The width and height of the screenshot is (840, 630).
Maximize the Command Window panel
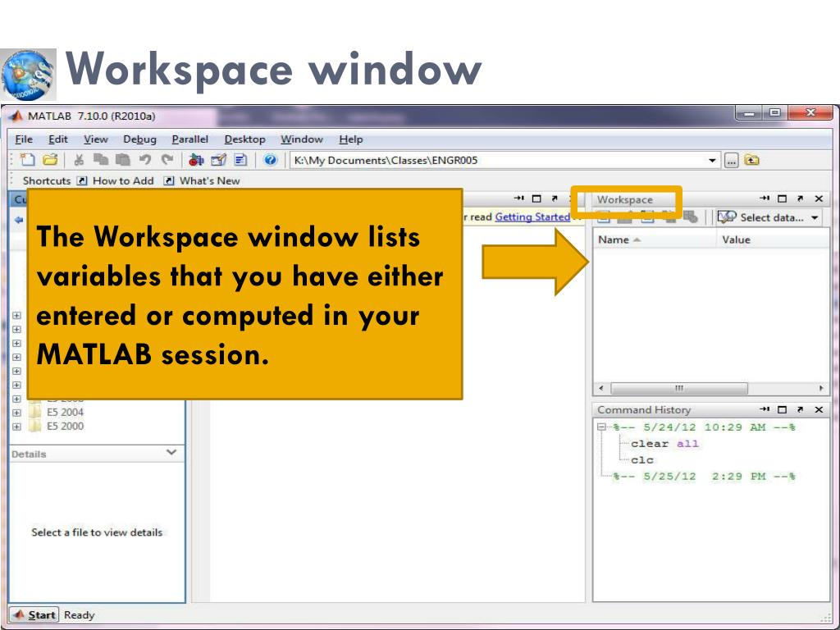[x=536, y=199]
